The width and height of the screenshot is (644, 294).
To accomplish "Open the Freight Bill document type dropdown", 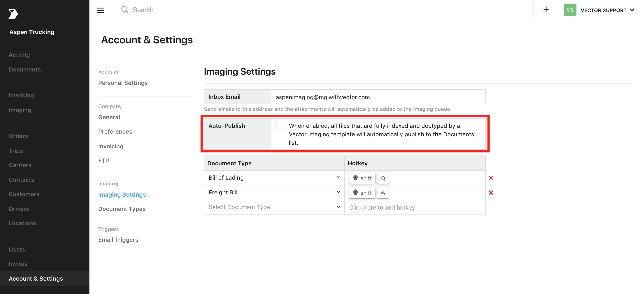I will click(x=274, y=192).
